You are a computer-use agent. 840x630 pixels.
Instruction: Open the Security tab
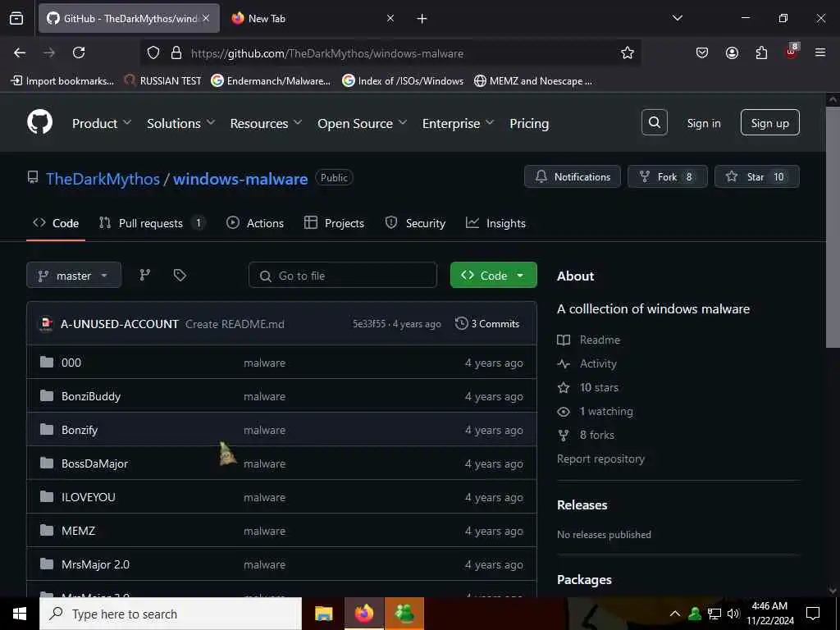pyautogui.click(x=415, y=223)
